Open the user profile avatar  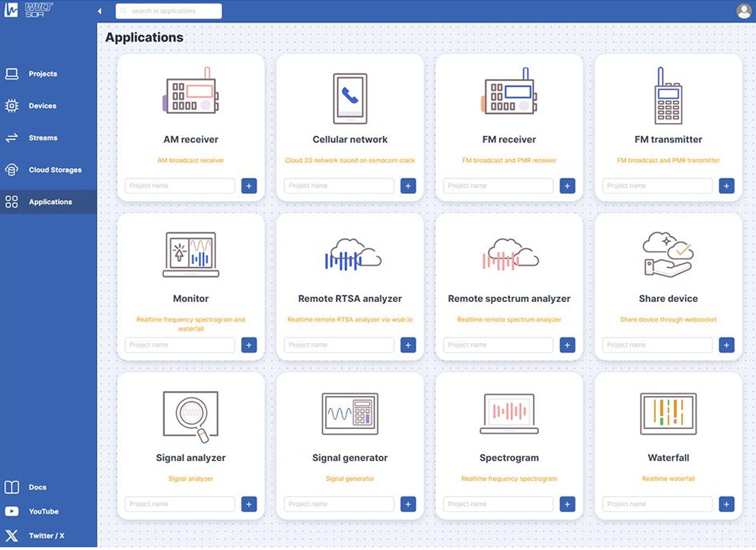[744, 11]
